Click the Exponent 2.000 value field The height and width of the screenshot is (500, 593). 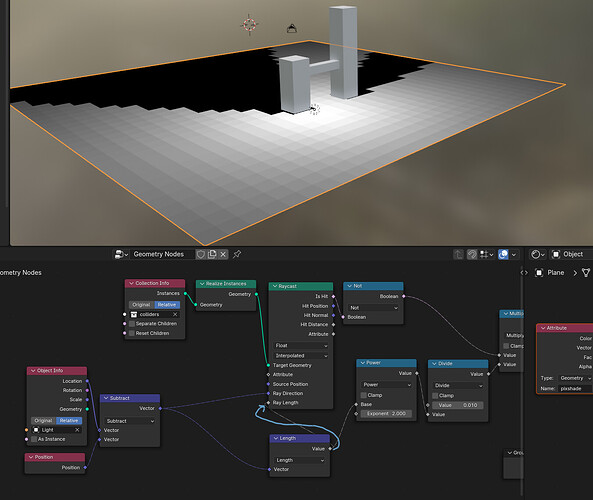pos(386,414)
